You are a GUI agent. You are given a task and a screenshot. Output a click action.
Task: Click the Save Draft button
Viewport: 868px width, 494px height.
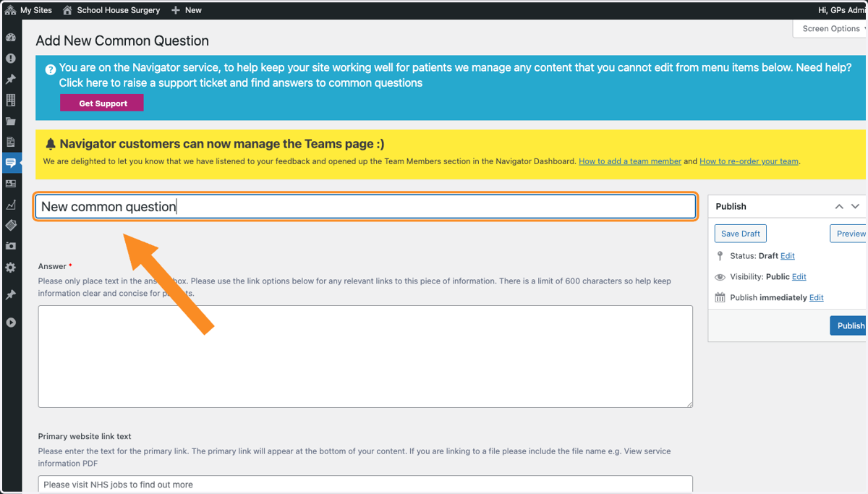click(741, 234)
